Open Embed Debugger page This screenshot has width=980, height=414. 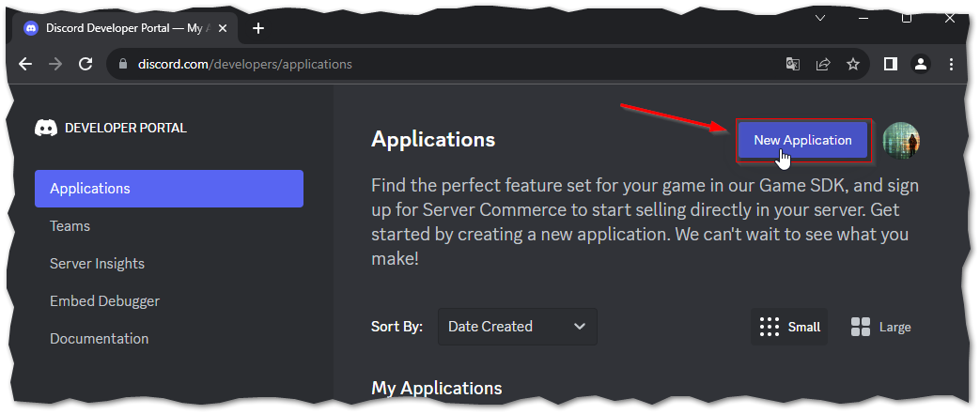pos(104,301)
